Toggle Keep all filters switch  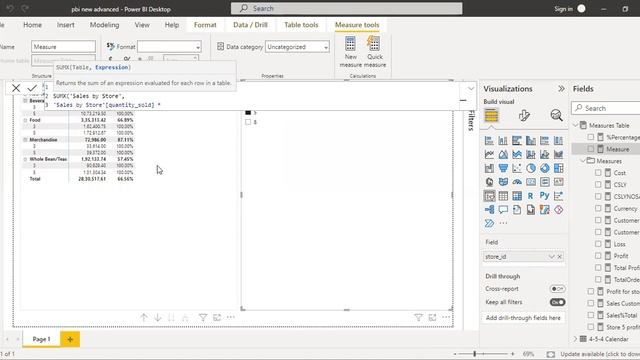tap(557, 302)
